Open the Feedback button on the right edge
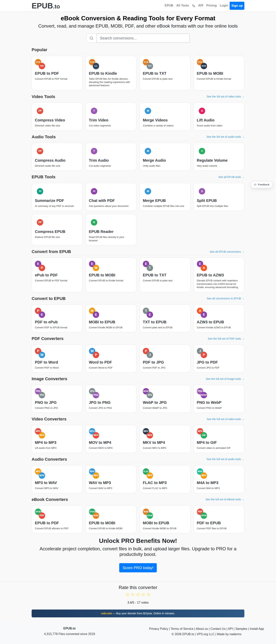The width and height of the screenshot is (276, 644). (x=262, y=185)
